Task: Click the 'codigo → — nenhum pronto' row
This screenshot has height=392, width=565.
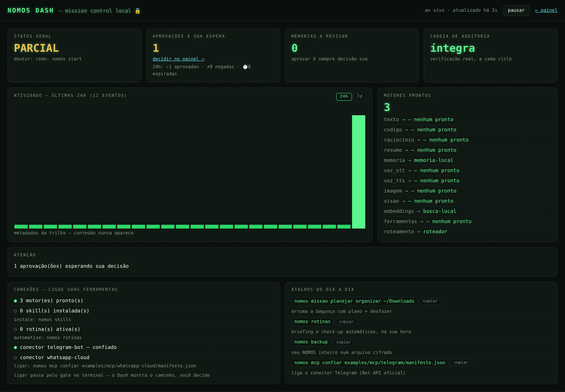Action: [467, 130]
